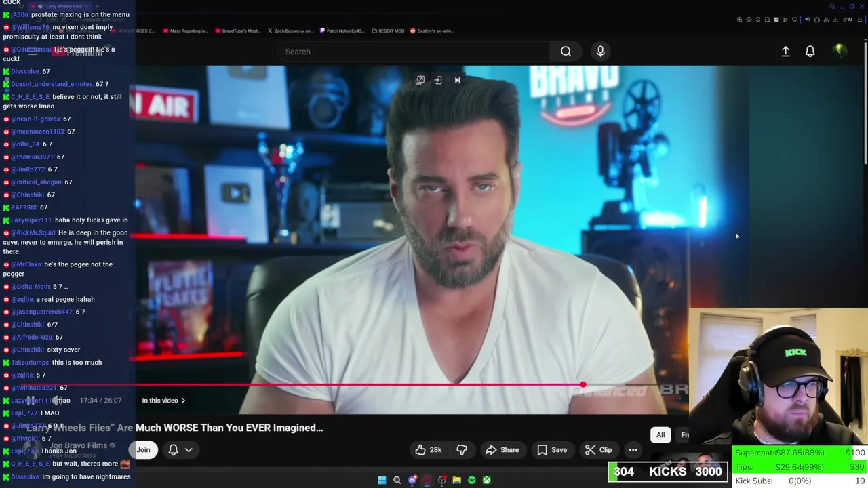Click the shield ad-blocker toolbar icon
This screenshot has height=488, width=868.
click(x=776, y=20)
